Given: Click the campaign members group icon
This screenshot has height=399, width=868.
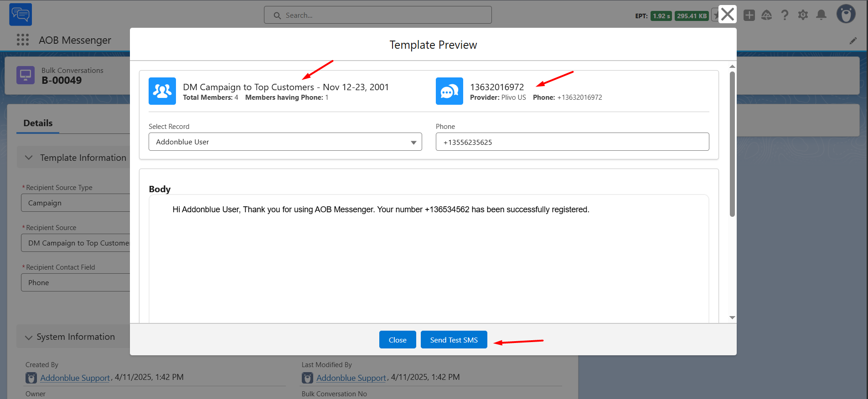Looking at the screenshot, I should (162, 91).
